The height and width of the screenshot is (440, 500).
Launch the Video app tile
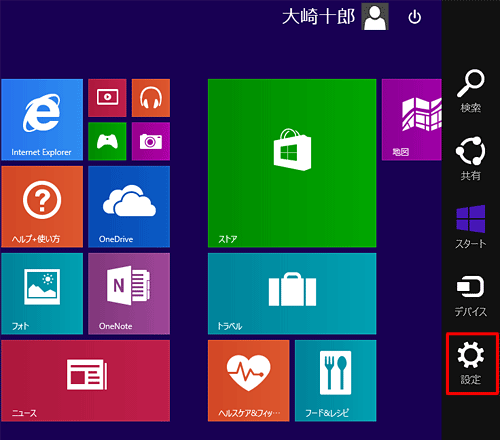107,98
